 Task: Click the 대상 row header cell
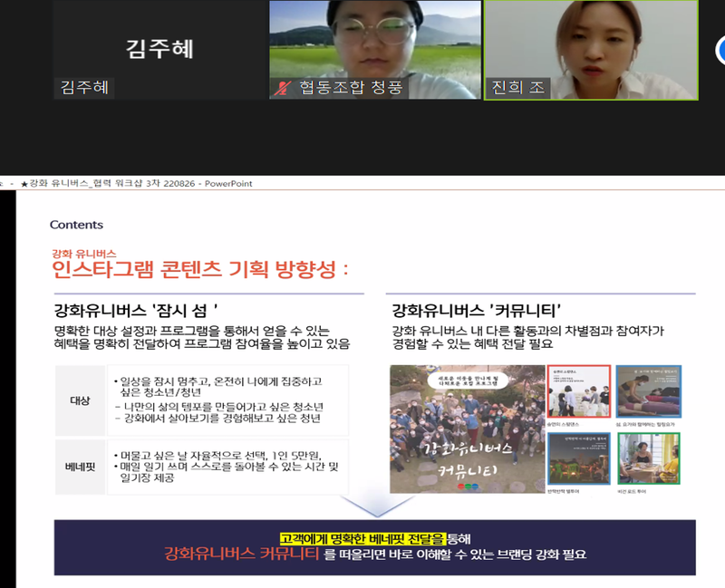[x=79, y=400]
